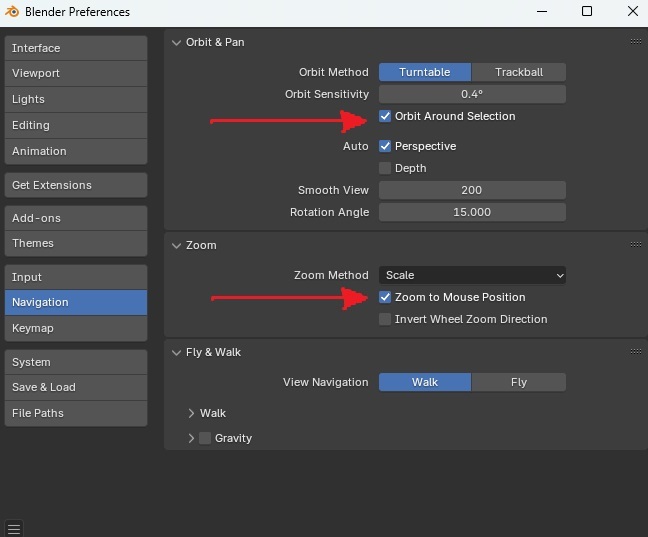Click the Zoom panel grip dots
This screenshot has width=648, height=537.
pyautogui.click(x=636, y=244)
